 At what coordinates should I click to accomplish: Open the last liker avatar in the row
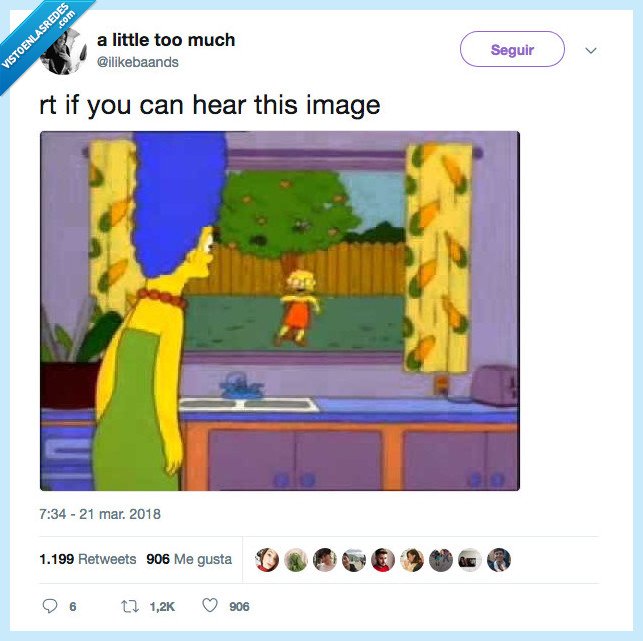[499, 560]
